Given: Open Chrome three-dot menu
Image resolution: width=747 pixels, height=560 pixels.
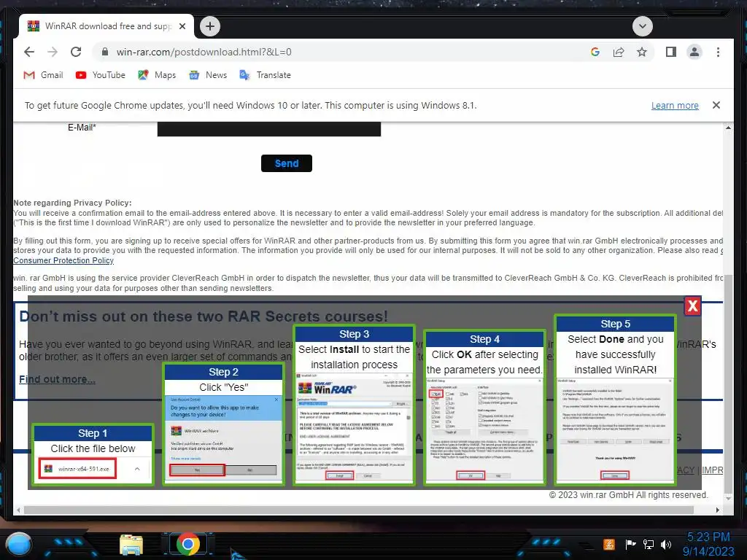Looking at the screenshot, I should click(x=718, y=52).
